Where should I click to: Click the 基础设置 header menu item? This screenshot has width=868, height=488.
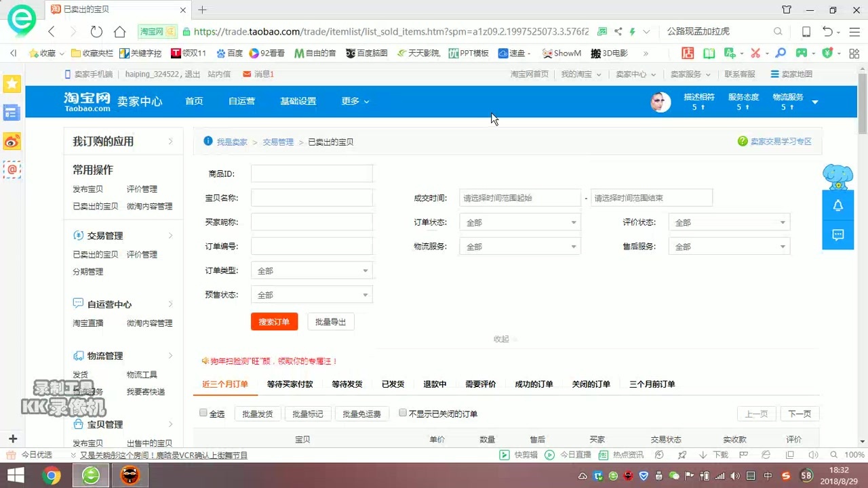tap(298, 101)
